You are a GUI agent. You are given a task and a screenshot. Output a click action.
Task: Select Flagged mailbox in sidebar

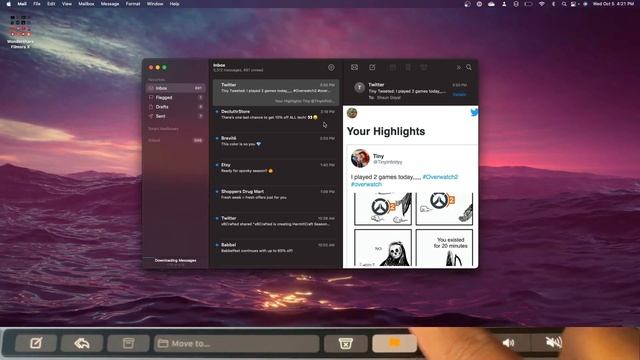pos(176,98)
